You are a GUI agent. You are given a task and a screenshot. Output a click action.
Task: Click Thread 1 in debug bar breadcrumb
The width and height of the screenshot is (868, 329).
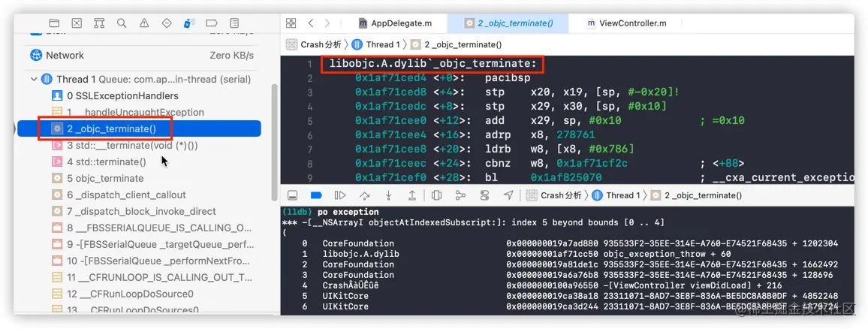(616, 195)
